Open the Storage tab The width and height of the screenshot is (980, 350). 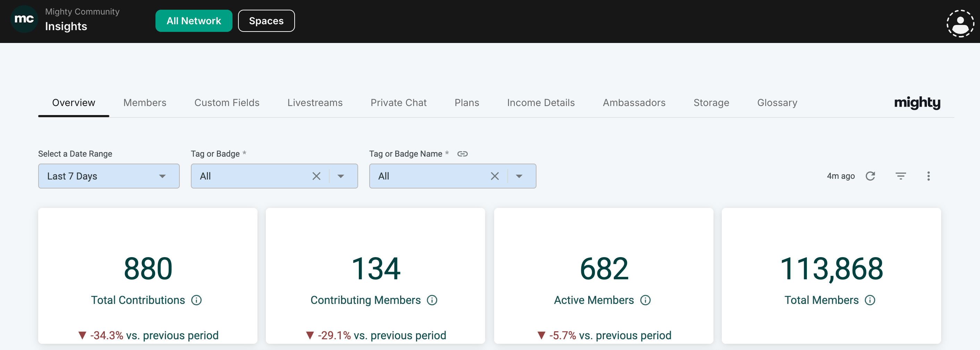(x=711, y=103)
